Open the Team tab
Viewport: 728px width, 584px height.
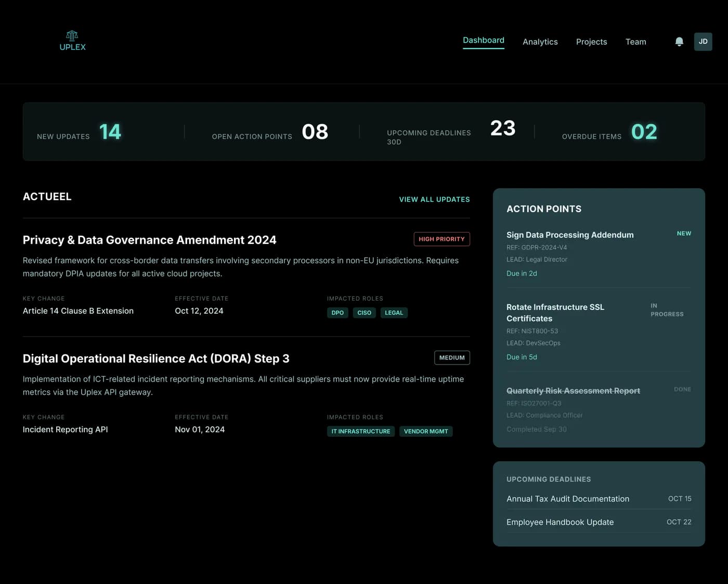tap(635, 42)
